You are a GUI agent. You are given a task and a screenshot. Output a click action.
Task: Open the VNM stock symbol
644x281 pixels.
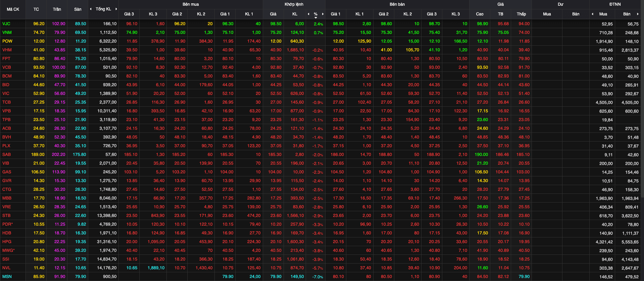(x=7, y=33)
